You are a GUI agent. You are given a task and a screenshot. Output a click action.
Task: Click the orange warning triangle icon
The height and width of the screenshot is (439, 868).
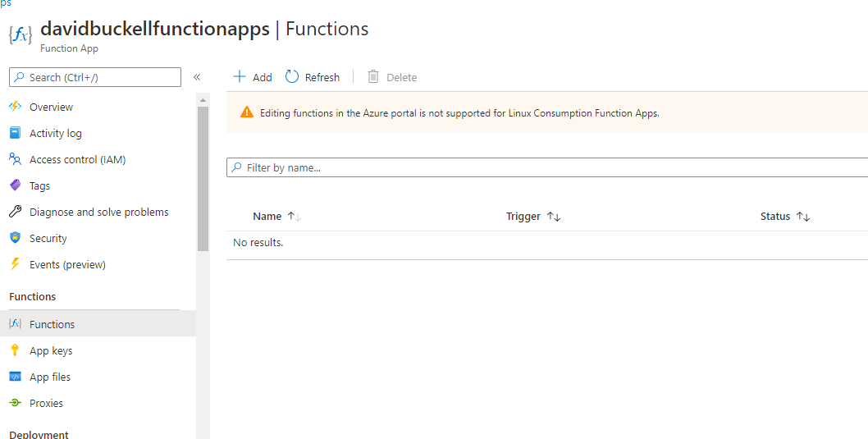[x=247, y=112]
